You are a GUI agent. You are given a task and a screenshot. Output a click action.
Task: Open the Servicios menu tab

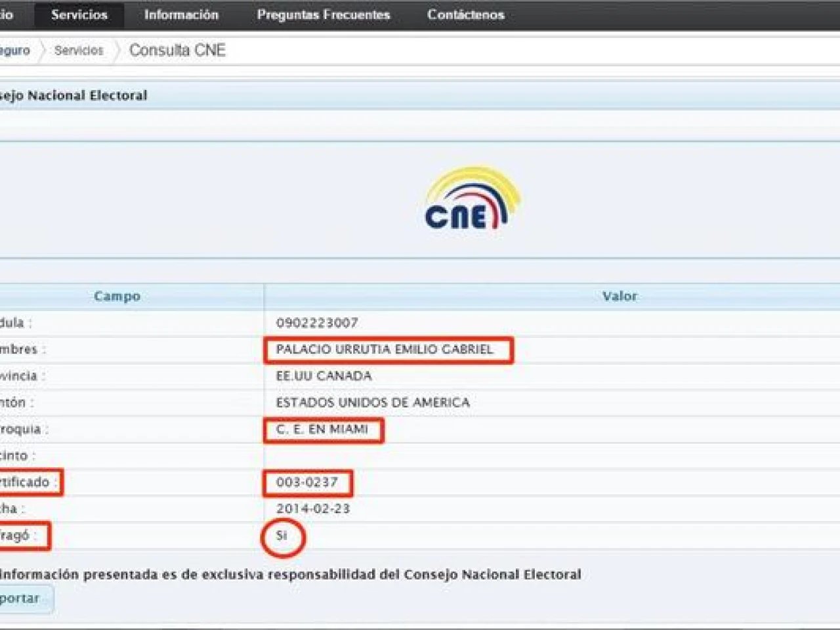click(79, 14)
